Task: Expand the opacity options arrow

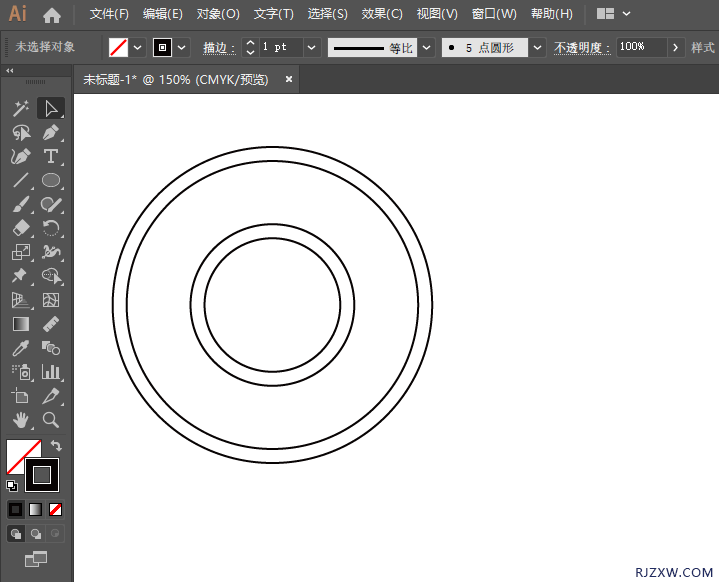Action: point(675,47)
